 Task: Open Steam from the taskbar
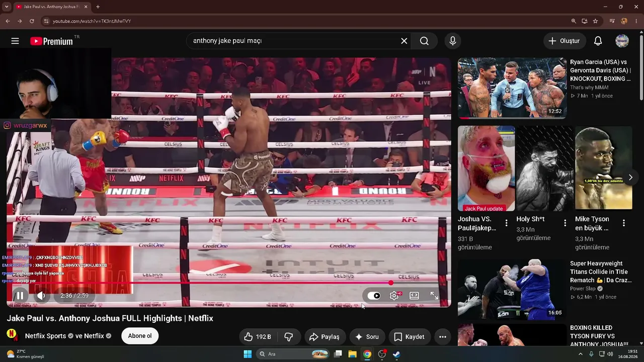[x=396, y=354]
